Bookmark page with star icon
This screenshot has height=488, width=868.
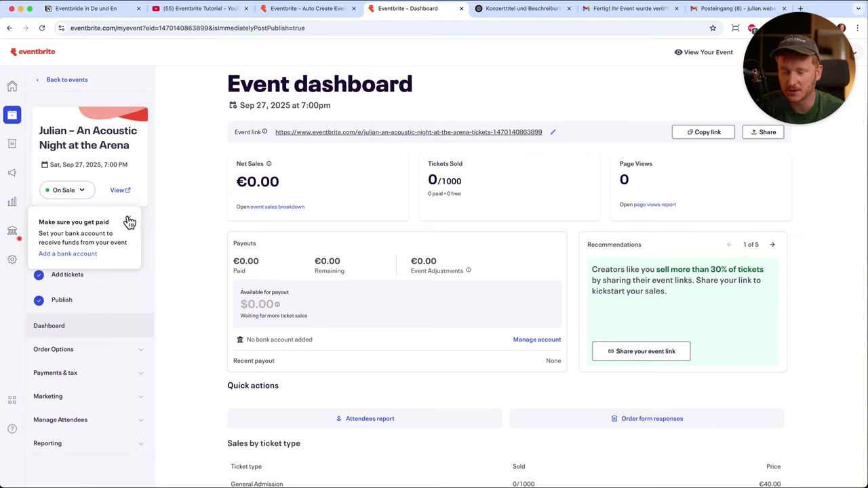713,28
